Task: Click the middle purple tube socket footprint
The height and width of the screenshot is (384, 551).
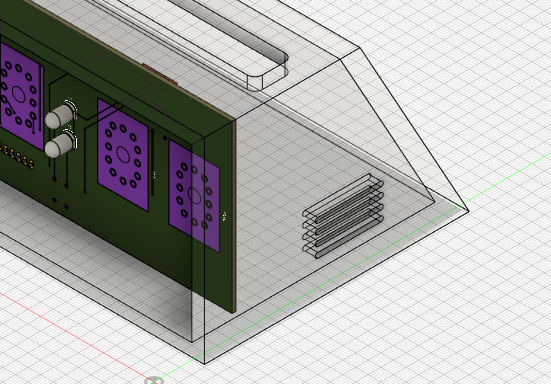Action: point(123,155)
